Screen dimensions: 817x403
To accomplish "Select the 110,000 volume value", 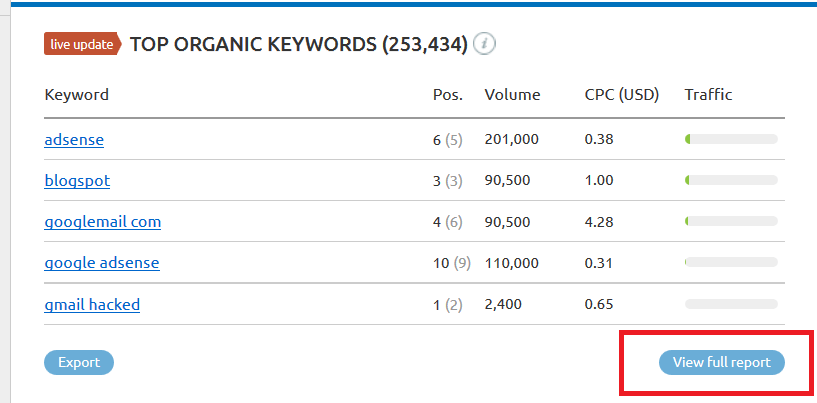I will click(511, 263).
